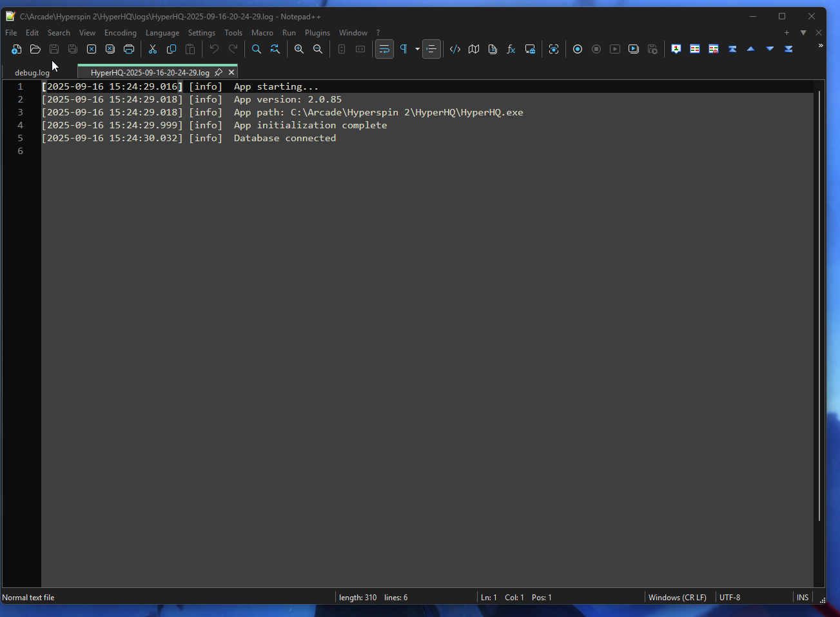Click the user-defined language code icon

pyautogui.click(x=455, y=49)
